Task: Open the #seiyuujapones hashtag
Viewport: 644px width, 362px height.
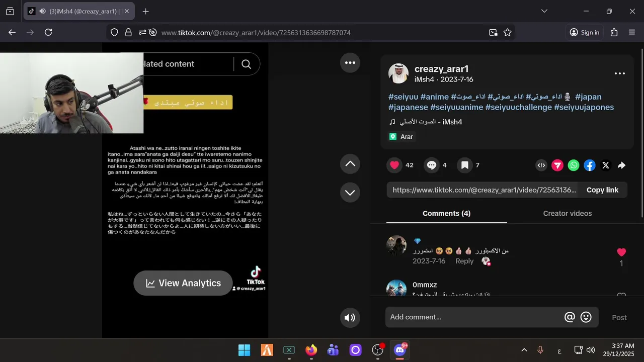Action: point(584,107)
